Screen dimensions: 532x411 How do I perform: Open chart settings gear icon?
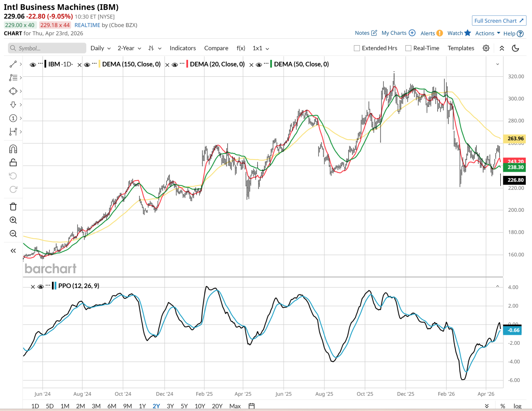click(486, 48)
